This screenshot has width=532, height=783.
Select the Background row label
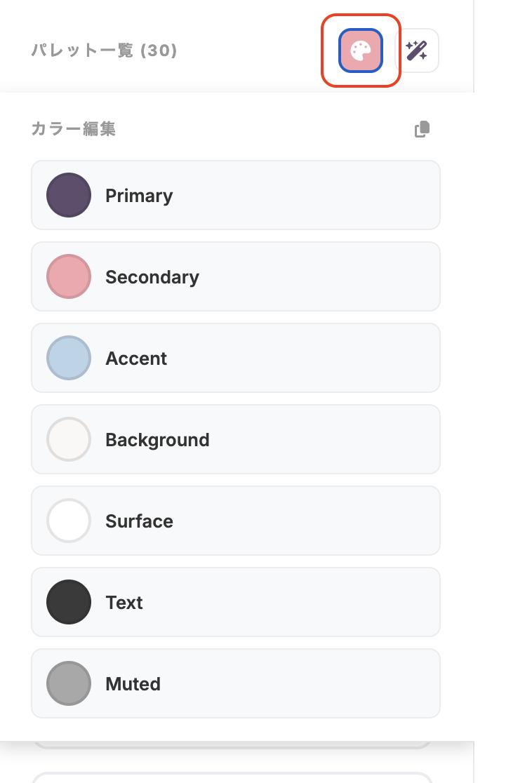[157, 440]
